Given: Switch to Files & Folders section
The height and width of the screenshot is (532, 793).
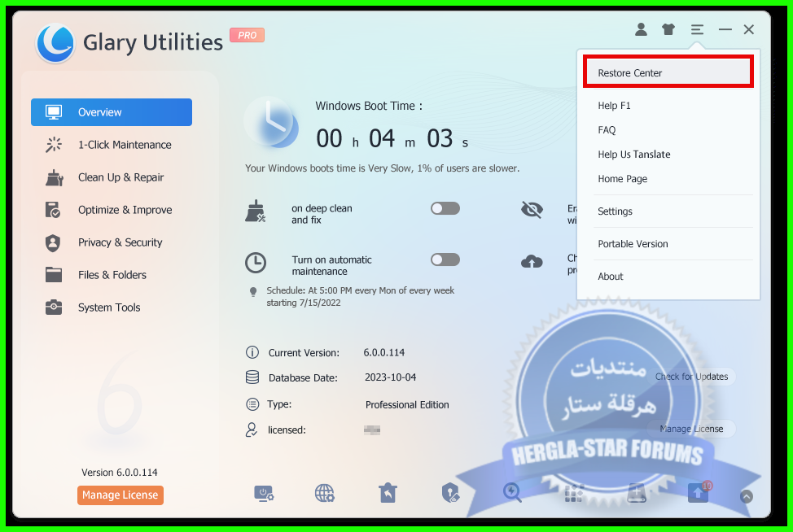Looking at the screenshot, I should click(x=112, y=275).
